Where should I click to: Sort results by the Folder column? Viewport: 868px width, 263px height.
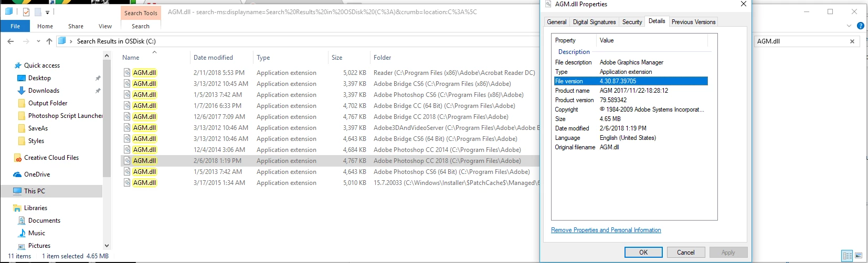383,58
